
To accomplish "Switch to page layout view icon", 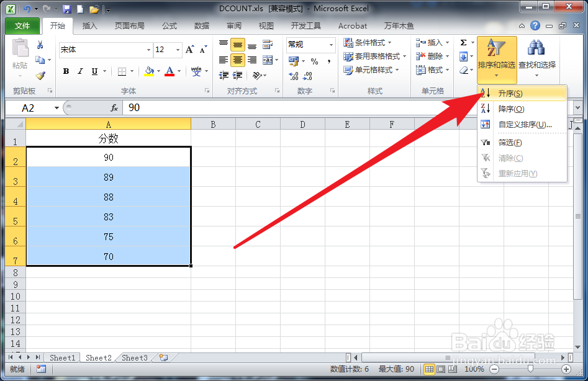I will coord(441,369).
